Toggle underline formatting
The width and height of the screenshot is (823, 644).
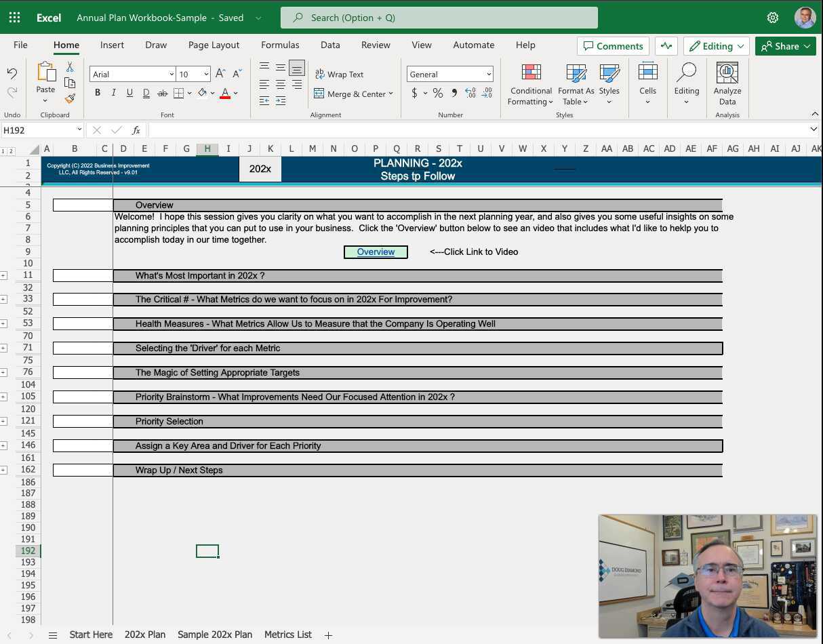pos(129,93)
